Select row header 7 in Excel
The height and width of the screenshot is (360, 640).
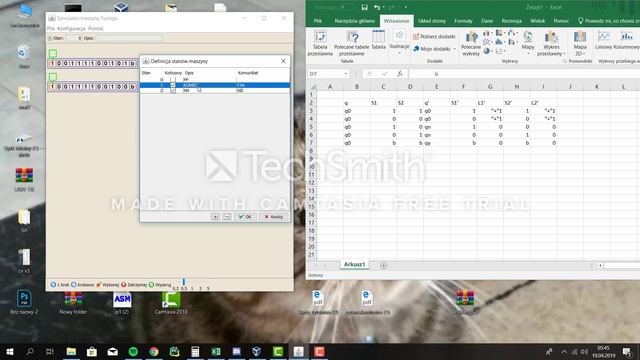pos(311,143)
